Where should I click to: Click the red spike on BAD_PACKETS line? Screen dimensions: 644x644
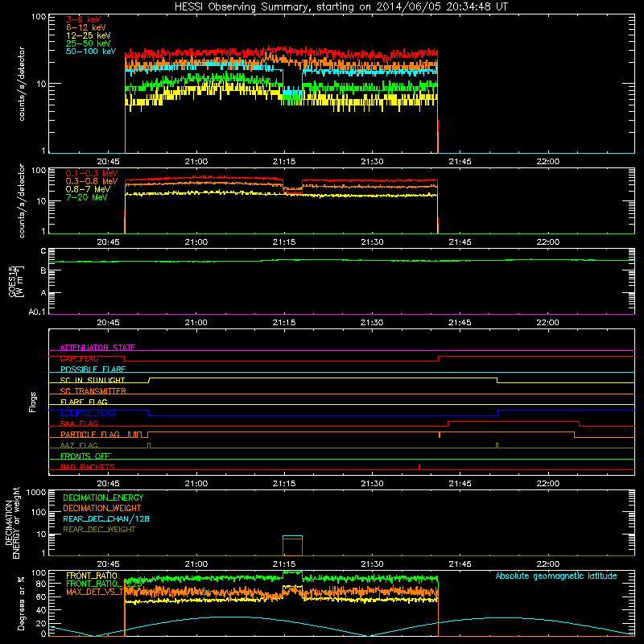tap(419, 467)
